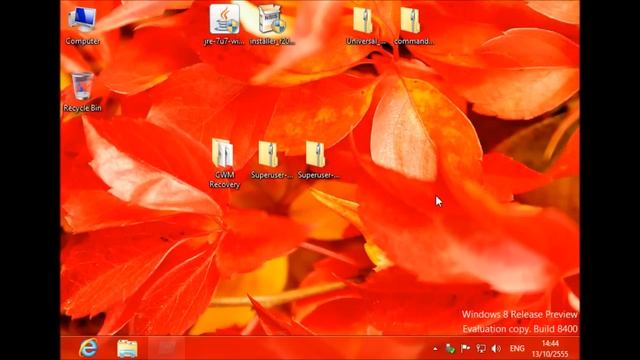Select the CWM Recovery zip file
The image size is (640, 360).
pyautogui.click(x=224, y=163)
